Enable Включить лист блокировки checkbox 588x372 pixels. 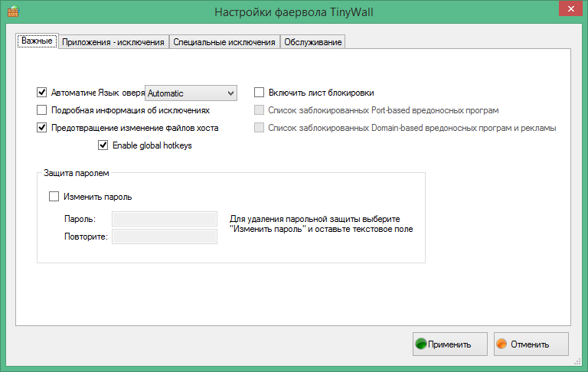click(x=259, y=93)
